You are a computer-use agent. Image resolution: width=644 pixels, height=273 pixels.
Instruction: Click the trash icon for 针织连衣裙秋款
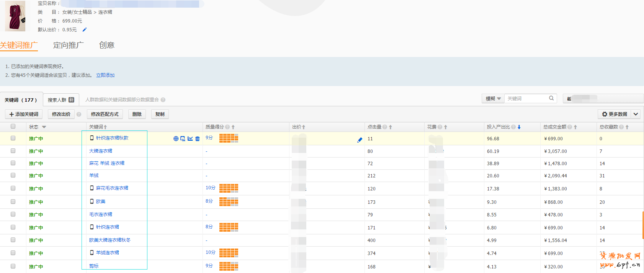click(198, 139)
